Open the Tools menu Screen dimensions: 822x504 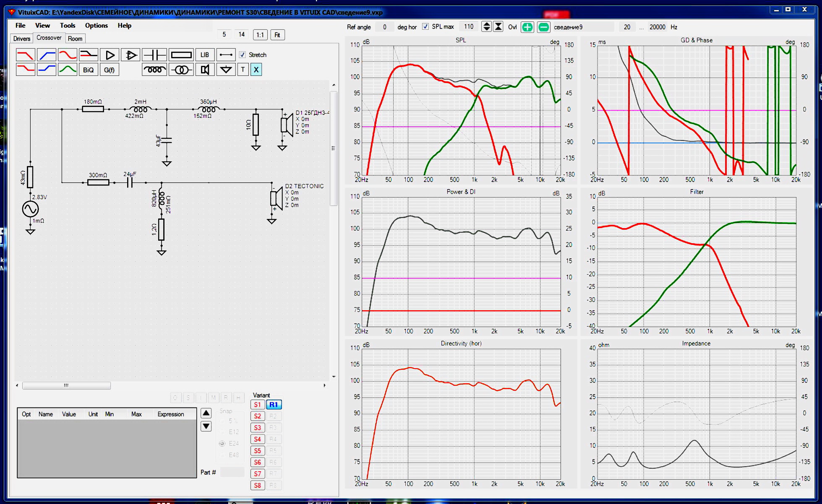point(67,26)
